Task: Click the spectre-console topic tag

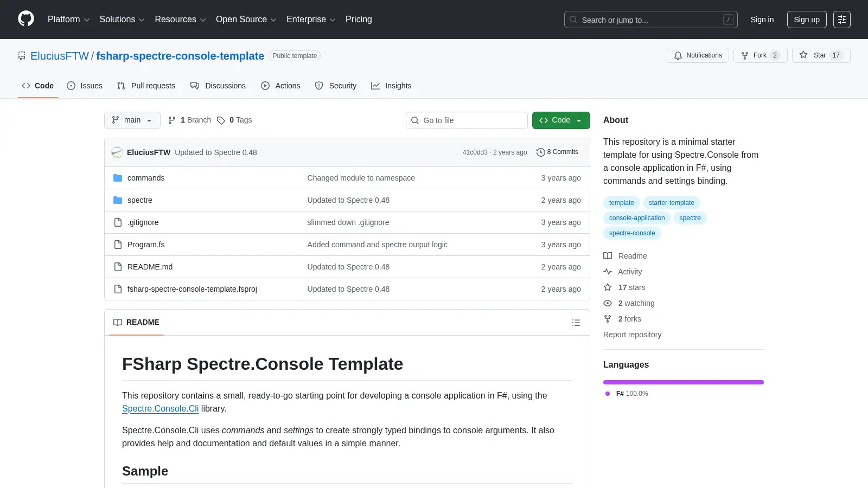Action: coord(632,233)
